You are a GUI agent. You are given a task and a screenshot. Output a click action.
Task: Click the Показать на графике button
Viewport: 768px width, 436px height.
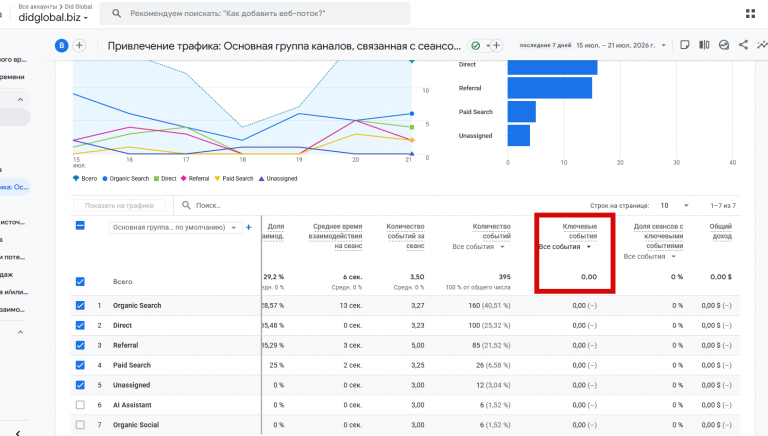(119, 206)
